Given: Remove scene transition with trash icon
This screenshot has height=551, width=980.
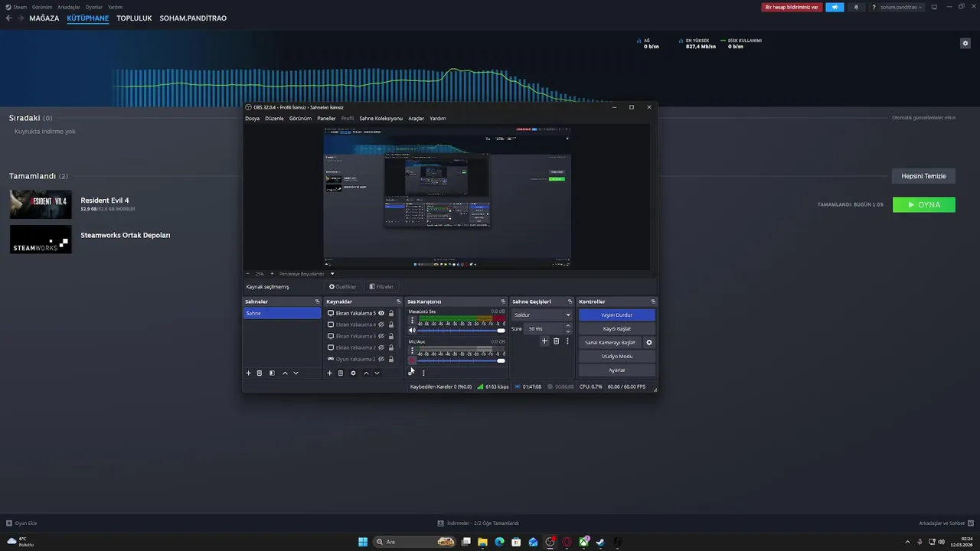Looking at the screenshot, I should tap(556, 341).
